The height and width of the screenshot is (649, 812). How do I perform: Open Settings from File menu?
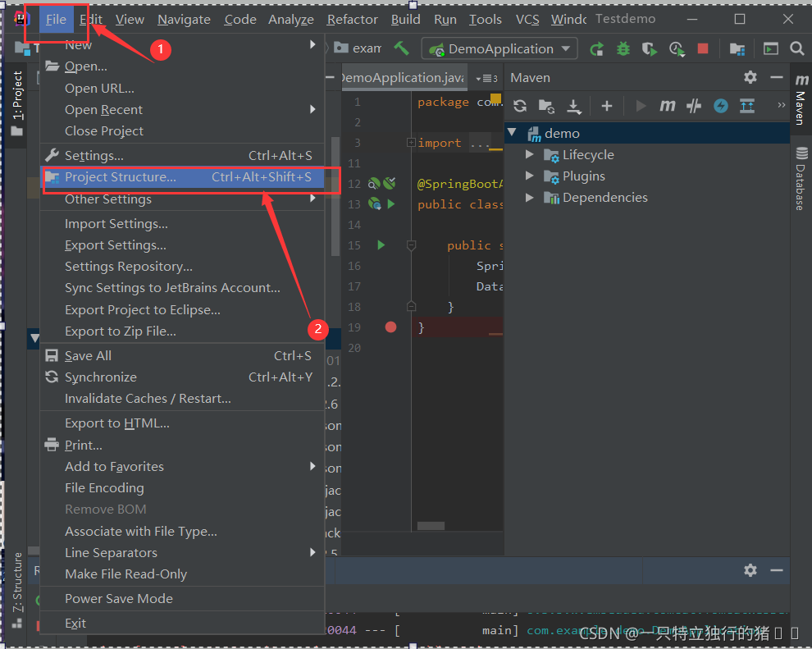point(182,155)
